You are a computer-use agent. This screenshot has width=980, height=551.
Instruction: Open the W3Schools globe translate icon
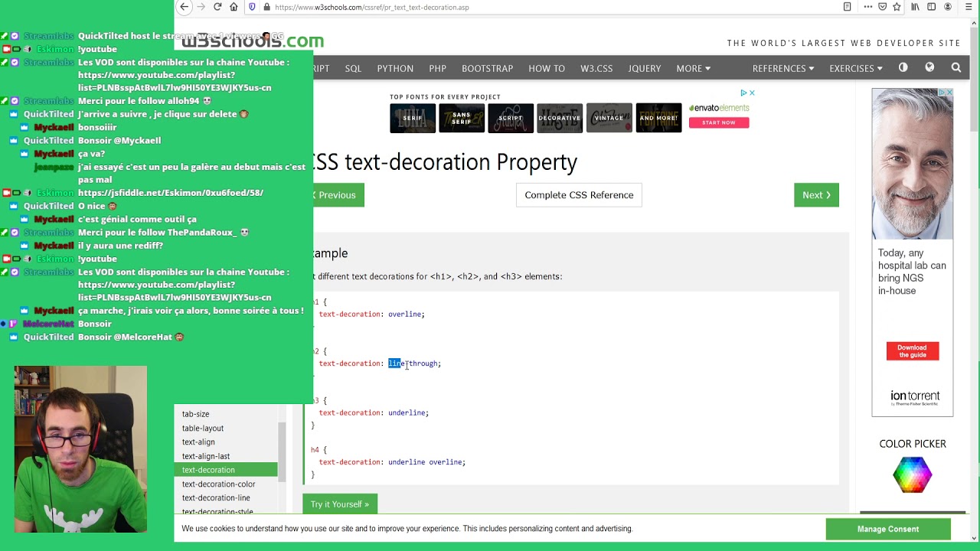pyautogui.click(x=929, y=67)
